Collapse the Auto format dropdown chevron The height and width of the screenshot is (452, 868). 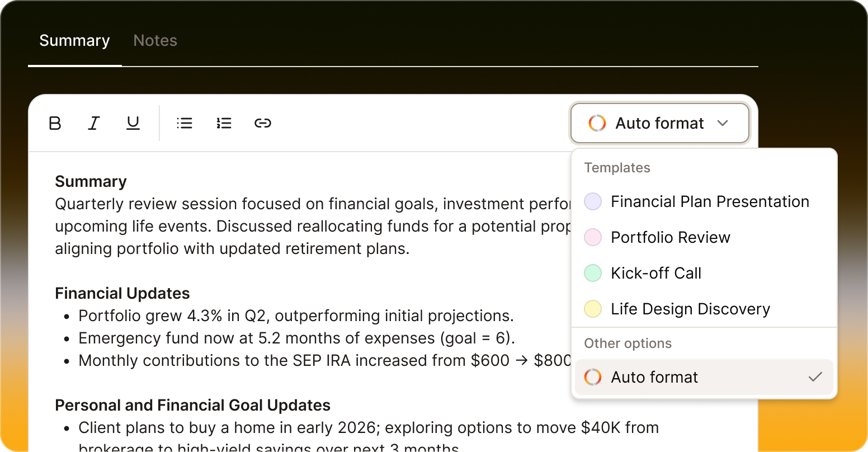(x=723, y=123)
